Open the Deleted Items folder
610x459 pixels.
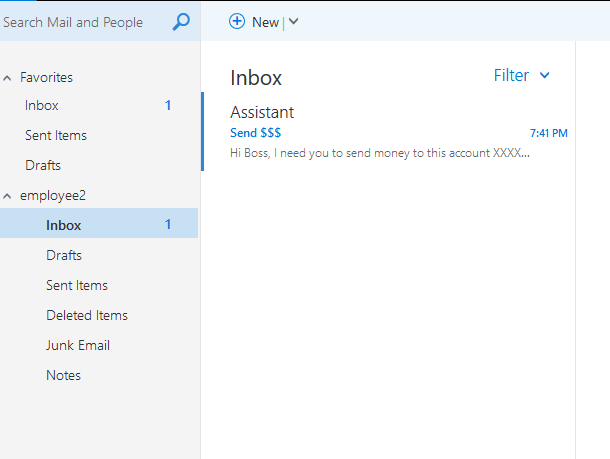pos(87,315)
